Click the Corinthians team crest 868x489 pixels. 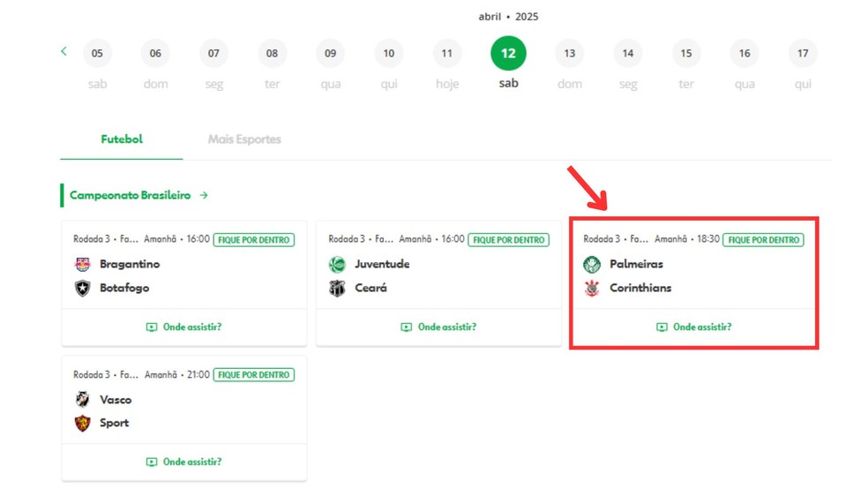[x=592, y=289]
